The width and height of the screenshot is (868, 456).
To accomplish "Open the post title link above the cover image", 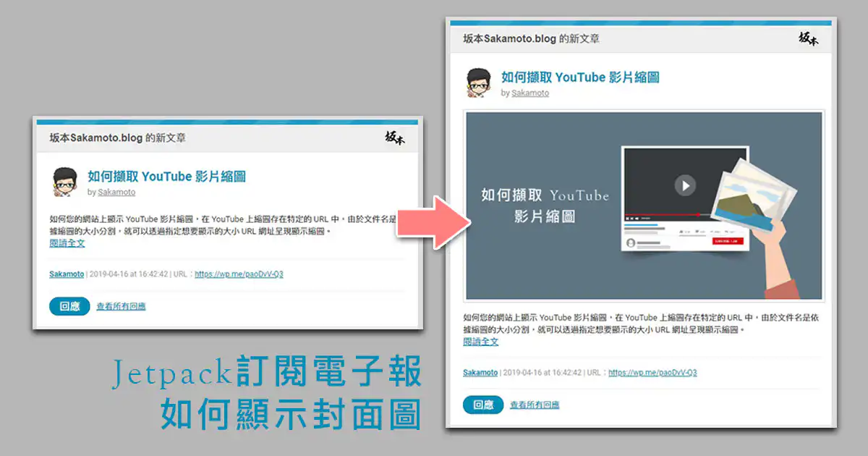I will click(580, 77).
